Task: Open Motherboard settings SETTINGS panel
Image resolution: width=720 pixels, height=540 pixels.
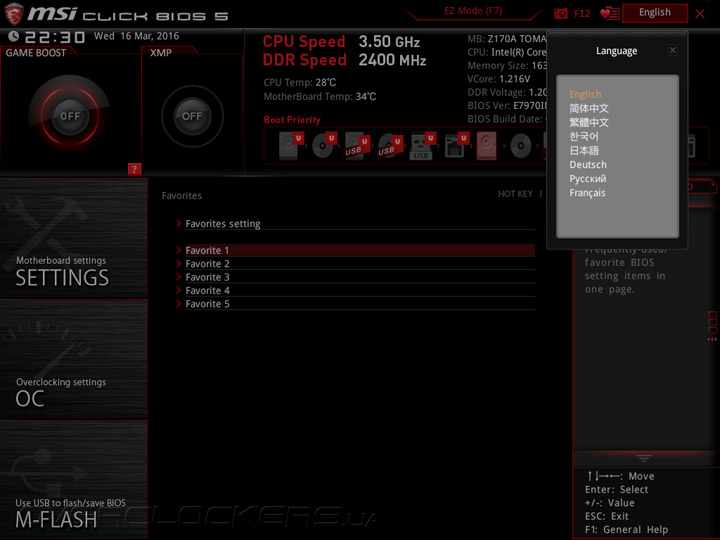Action: (x=73, y=238)
